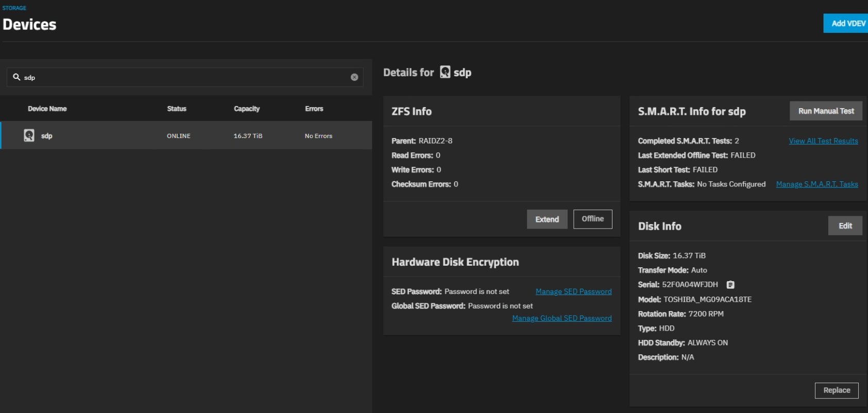Image resolution: width=868 pixels, height=413 pixels.
Task: Copy the serial number to clipboard
Action: pyautogui.click(x=730, y=285)
